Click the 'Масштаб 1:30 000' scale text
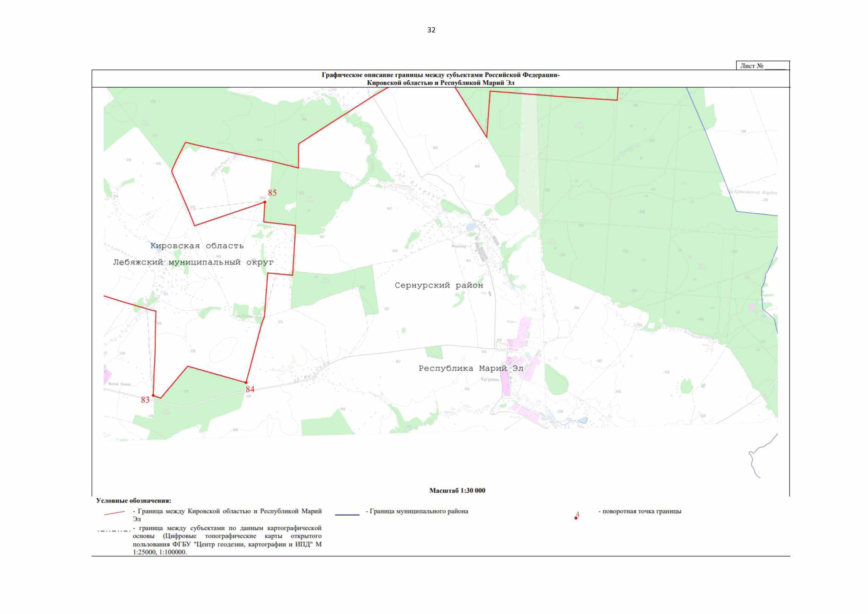The width and height of the screenshot is (868, 614). pyautogui.click(x=457, y=490)
